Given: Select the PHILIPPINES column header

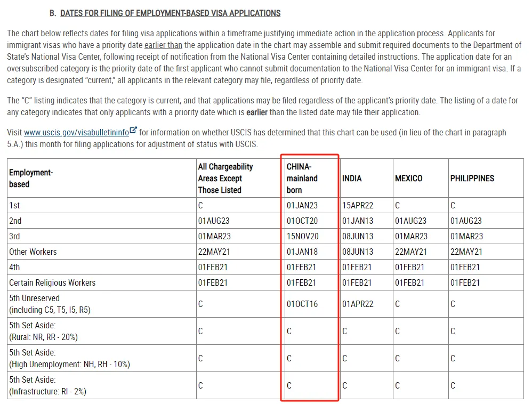Looking at the screenshot, I should pos(472,178).
